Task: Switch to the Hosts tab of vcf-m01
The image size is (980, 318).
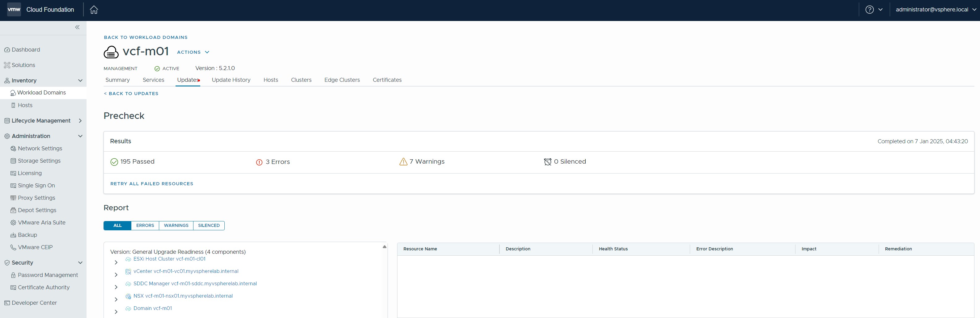Action: (271, 80)
